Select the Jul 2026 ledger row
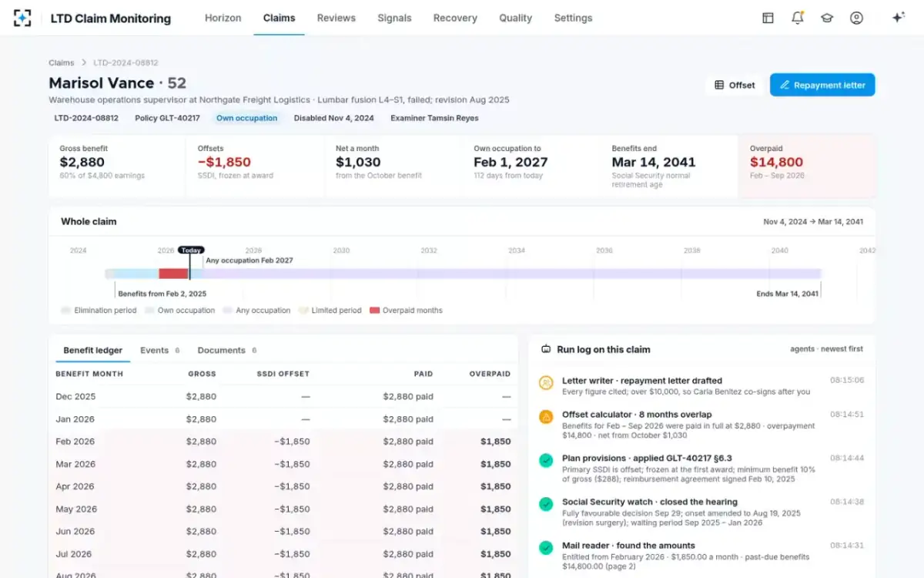Screen dimensions: 924x578 (x=283, y=553)
